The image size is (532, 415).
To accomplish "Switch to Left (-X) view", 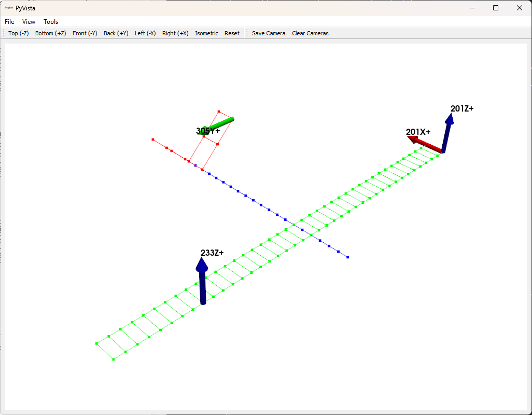I will click(145, 33).
